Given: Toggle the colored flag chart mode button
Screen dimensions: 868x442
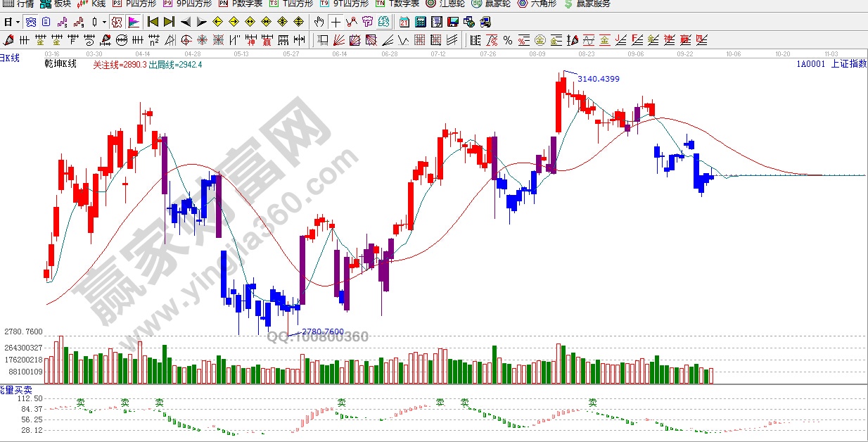Looking at the screenshot, I should 133,22.
